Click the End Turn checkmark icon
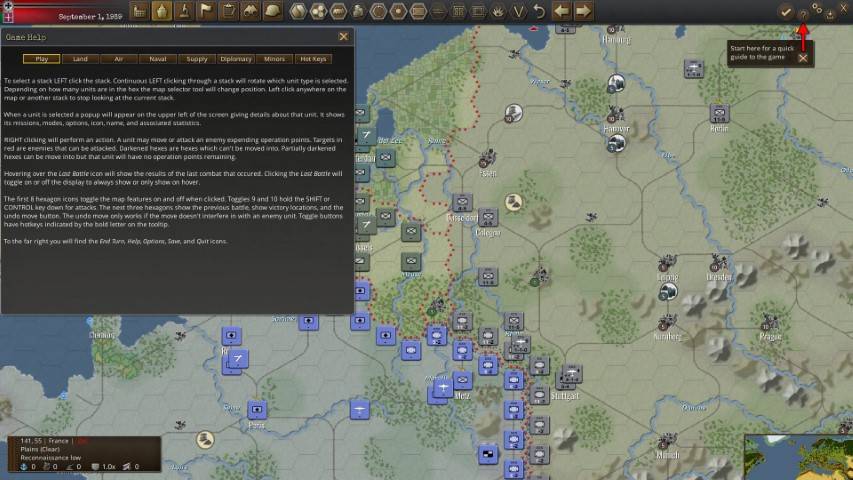Screen dimensions: 853x480 [786, 11]
